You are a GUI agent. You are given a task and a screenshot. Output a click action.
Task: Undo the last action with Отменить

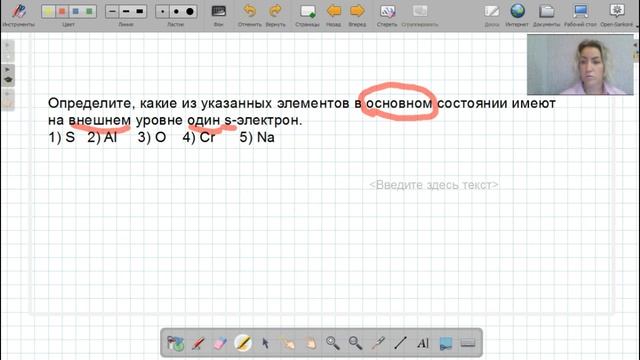point(250,15)
